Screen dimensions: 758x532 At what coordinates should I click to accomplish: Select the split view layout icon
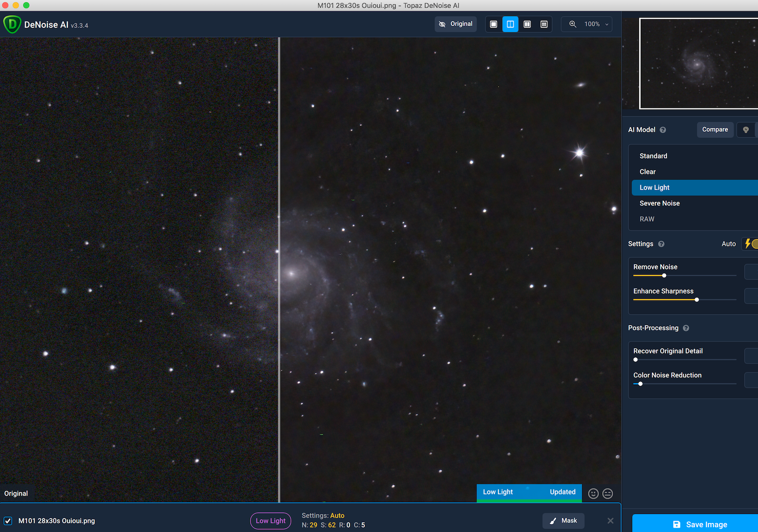(510, 24)
